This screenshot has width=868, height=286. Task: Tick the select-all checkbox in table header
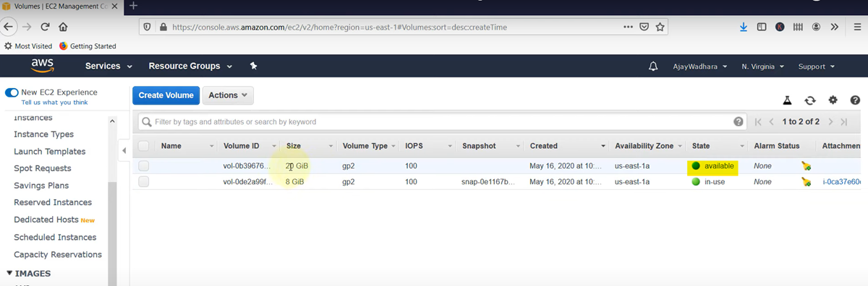point(143,145)
